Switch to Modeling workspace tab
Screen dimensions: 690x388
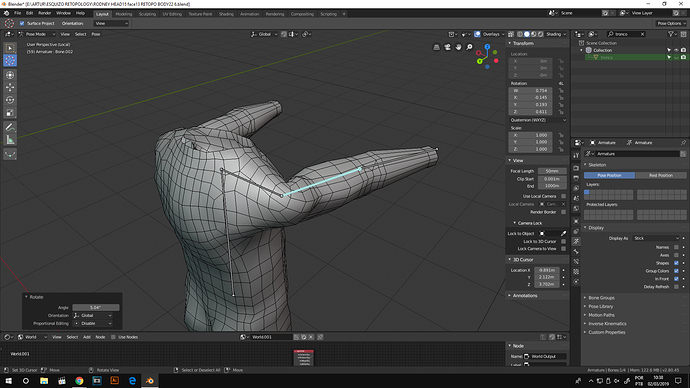[124, 14]
